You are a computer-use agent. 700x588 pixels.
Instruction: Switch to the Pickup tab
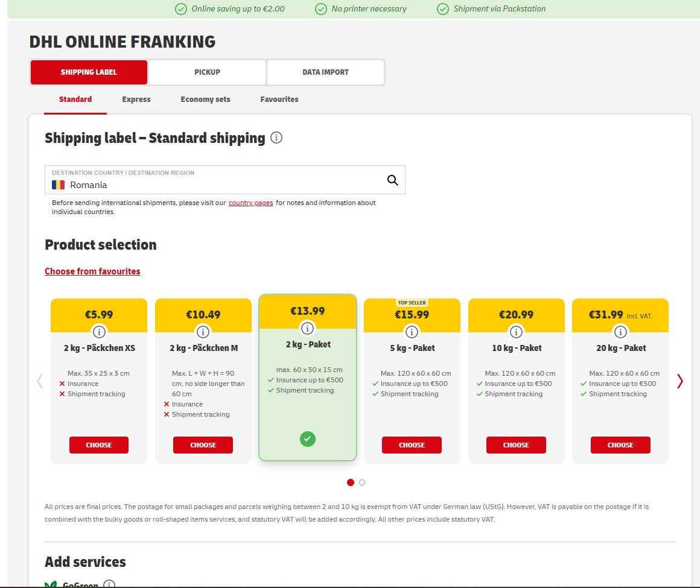[207, 72]
